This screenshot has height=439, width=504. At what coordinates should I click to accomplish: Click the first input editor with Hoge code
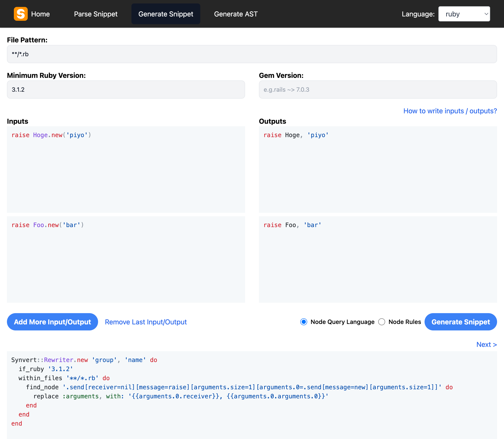[x=126, y=169]
